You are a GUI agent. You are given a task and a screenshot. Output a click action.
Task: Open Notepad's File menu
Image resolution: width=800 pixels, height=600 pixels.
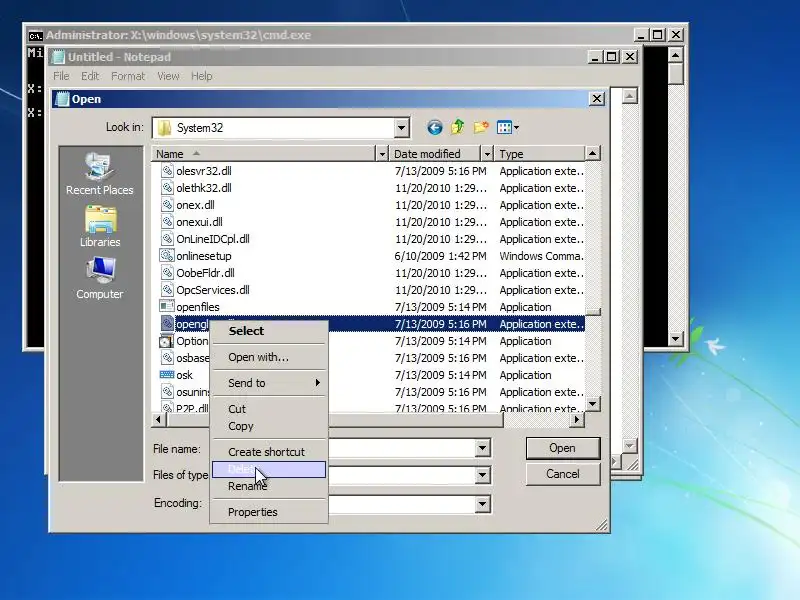tap(61, 76)
